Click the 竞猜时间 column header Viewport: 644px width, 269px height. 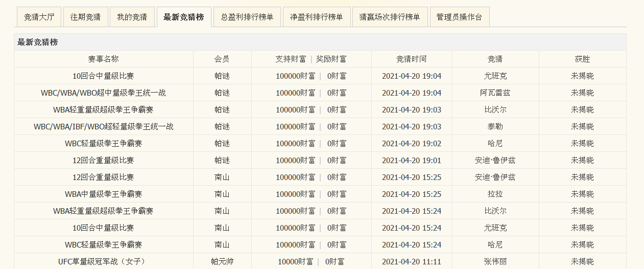411,59
